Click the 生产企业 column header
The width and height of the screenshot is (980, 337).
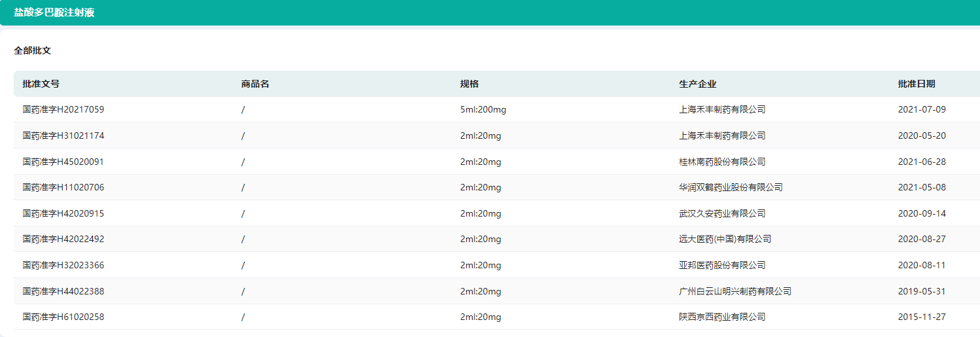click(x=698, y=84)
